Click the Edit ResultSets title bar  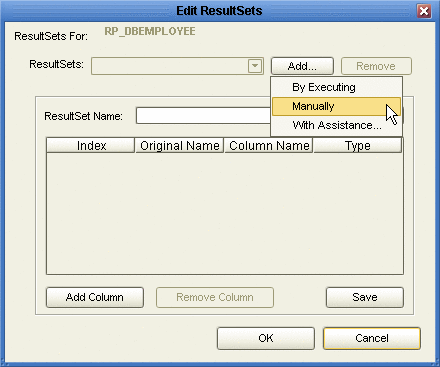219,11
